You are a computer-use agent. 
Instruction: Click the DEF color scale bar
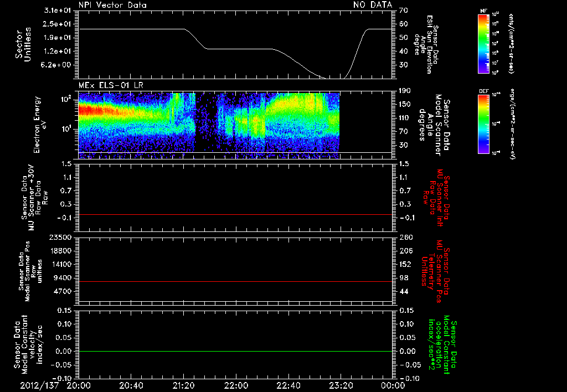click(483, 124)
